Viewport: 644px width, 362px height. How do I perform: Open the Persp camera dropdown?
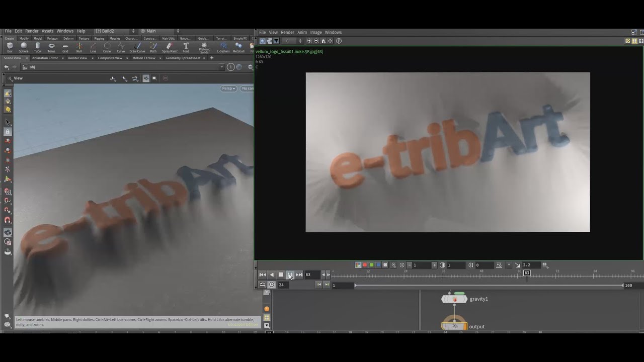click(x=228, y=88)
